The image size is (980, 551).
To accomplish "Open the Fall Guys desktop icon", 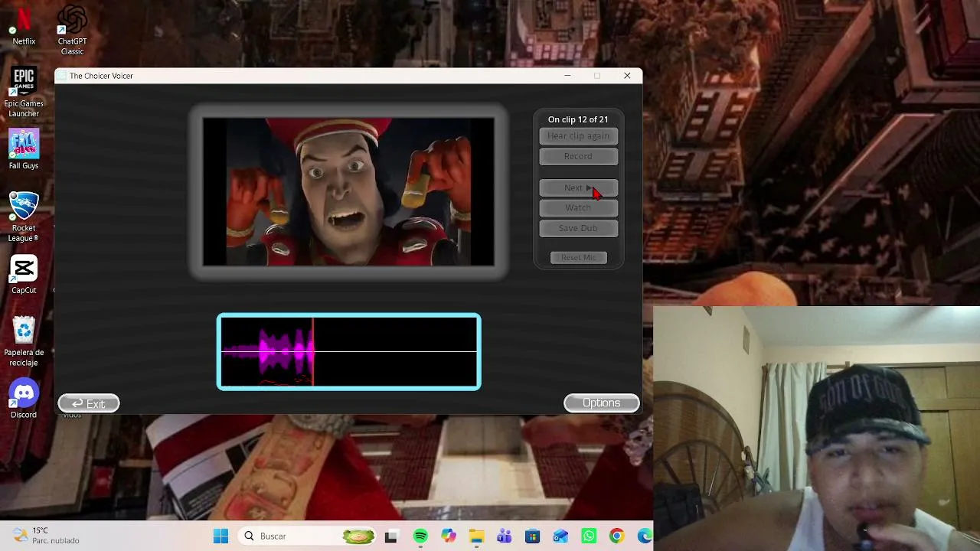I will (24, 149).
